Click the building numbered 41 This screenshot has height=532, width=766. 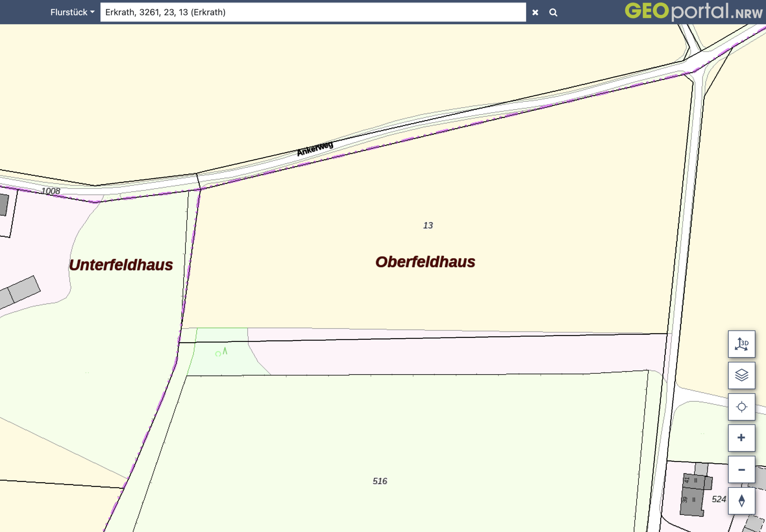click(x=693, y=481)
